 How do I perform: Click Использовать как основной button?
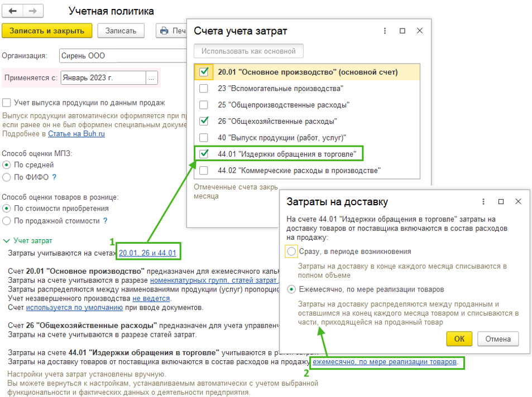[x=249, y=51]
